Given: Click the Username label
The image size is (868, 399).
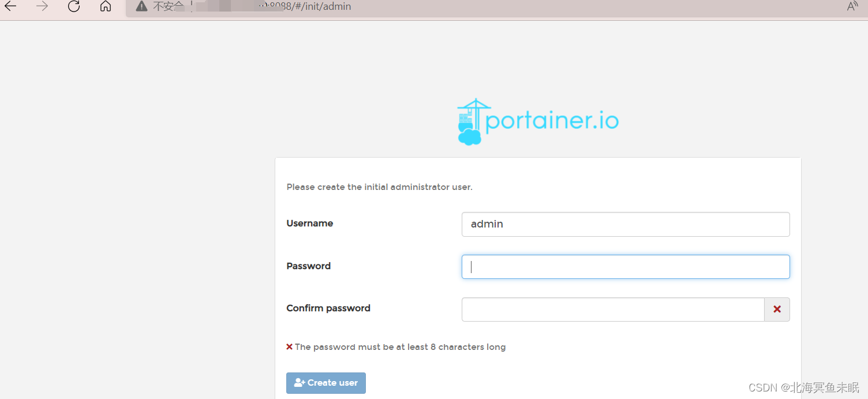Looking at the screenshot, I should tap(310, 223).
